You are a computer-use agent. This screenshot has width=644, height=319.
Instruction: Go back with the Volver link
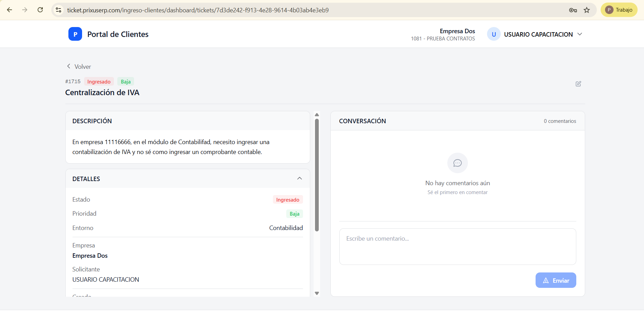click(x=79, y=66)
